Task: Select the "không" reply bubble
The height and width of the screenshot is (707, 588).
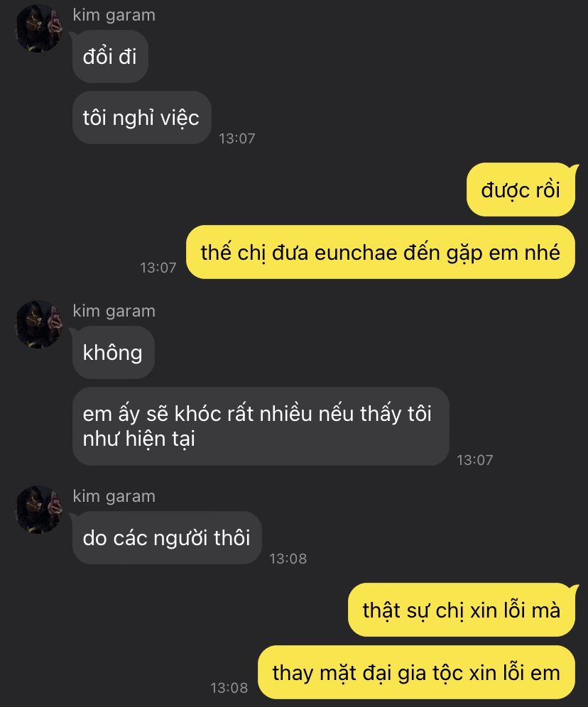Action: (x=113, y=353)
